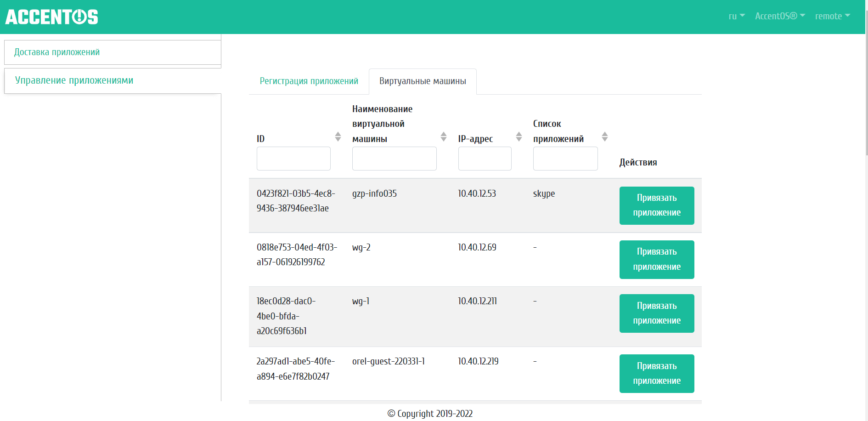Viewport: 868px width, 421px height.
Task: Focus the ID filter input field
Action: pos(293,159)
